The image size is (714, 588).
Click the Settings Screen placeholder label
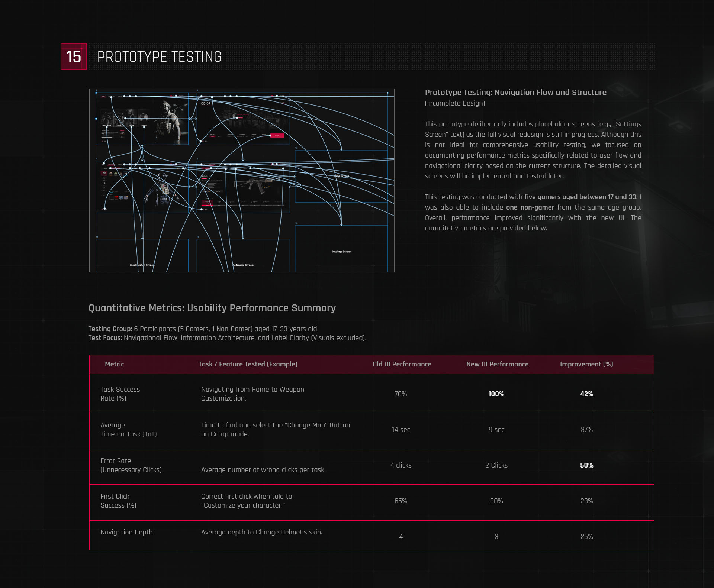pyautogui.click(x=341, y=252)
